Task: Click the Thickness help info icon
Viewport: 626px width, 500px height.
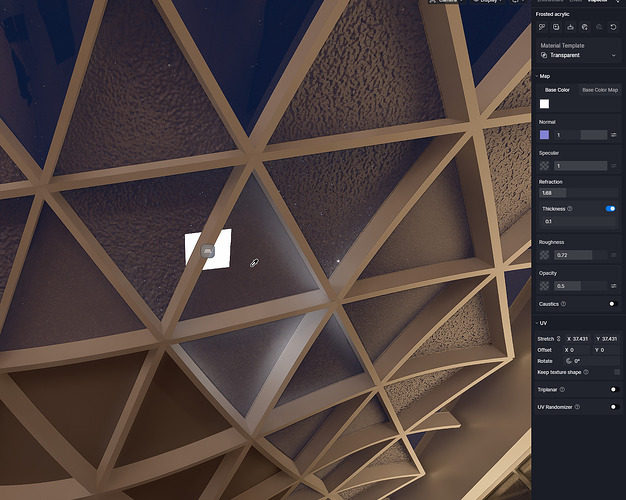Action: (570, 209)
